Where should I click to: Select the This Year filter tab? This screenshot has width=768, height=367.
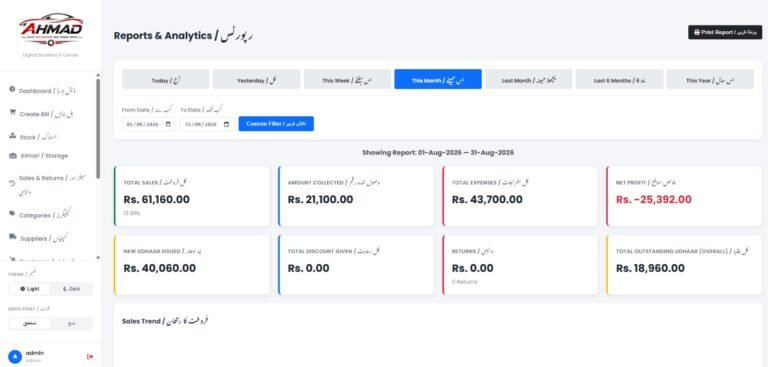[710, 79]
